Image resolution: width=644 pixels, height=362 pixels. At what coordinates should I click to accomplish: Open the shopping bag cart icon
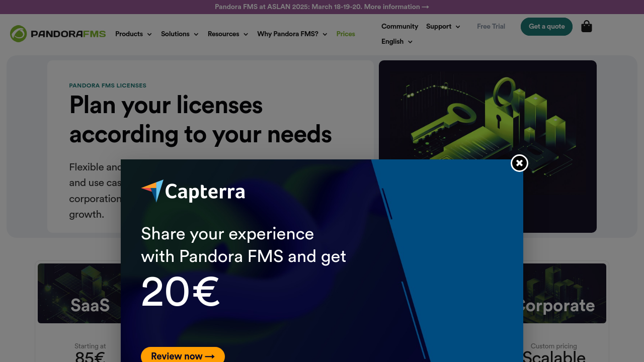point(587,26)
